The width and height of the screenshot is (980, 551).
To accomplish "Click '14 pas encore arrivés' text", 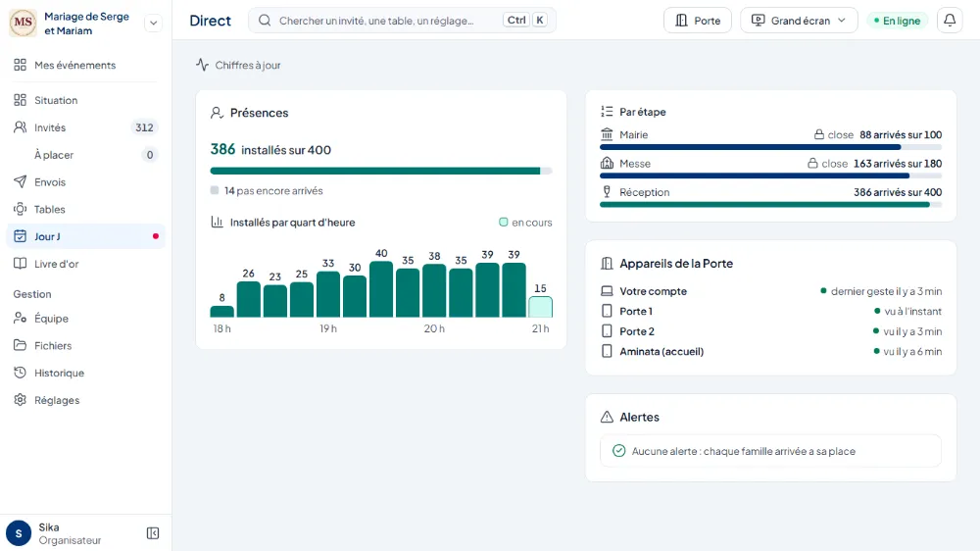I will pos(273,191).
